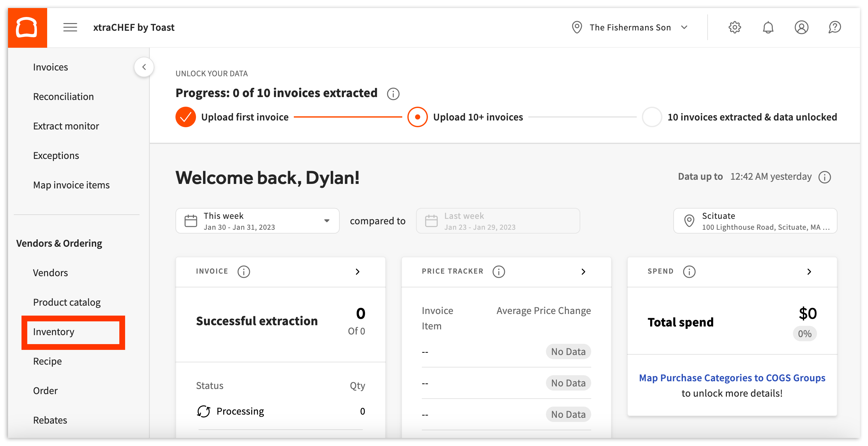Open 'Map Purchase Categories to COGS Groups' link
This screenshot has height=446, width=868.
[732, 378]
